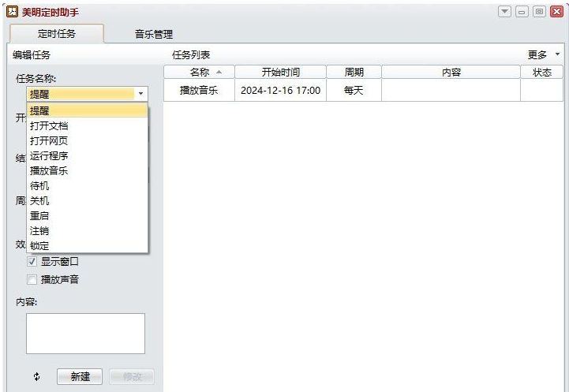Pick 播放音乐 in the dropdown list
569x392 pixels.
[x=87, y=171]
